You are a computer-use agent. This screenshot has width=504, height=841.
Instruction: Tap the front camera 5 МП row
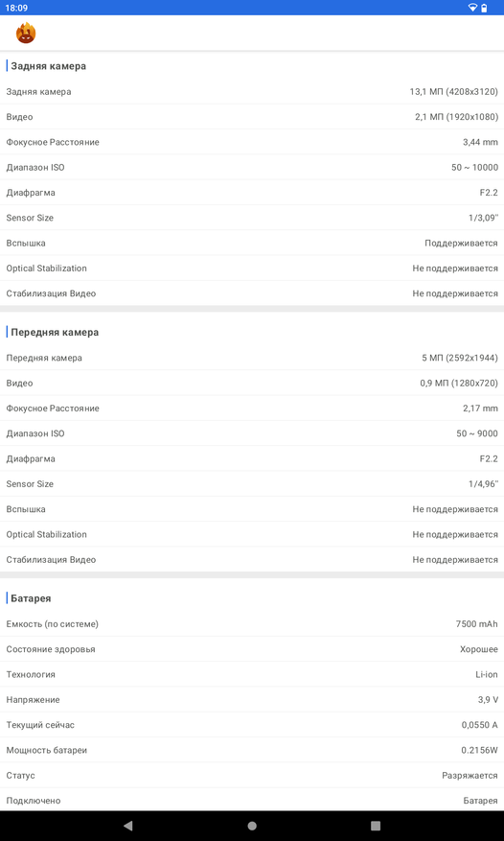point(252,358)
